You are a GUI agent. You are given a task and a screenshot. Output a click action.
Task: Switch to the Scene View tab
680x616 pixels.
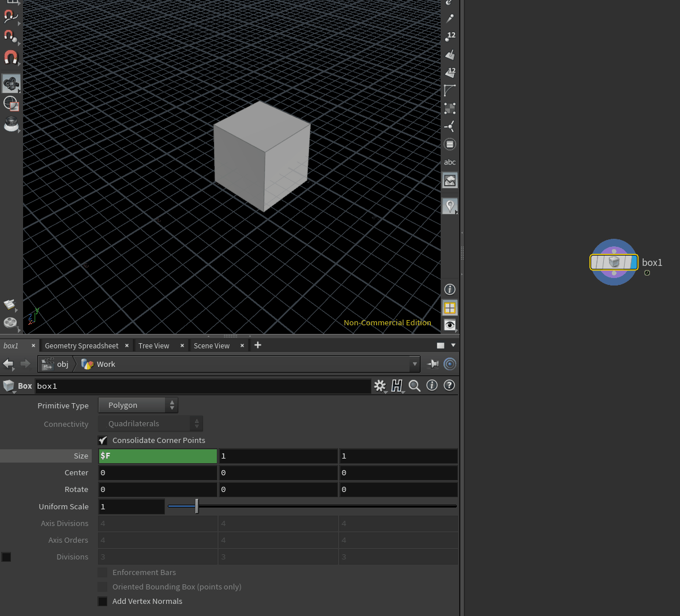pos(211,345)
